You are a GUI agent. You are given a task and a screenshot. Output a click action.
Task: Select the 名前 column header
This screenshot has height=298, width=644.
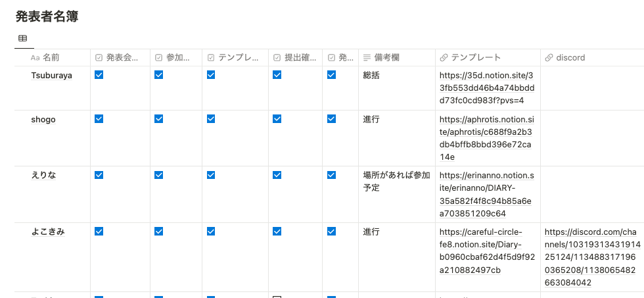53,57
